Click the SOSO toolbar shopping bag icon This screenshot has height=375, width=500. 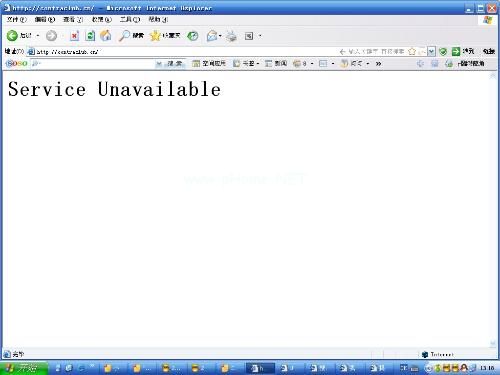coord(344,63)
